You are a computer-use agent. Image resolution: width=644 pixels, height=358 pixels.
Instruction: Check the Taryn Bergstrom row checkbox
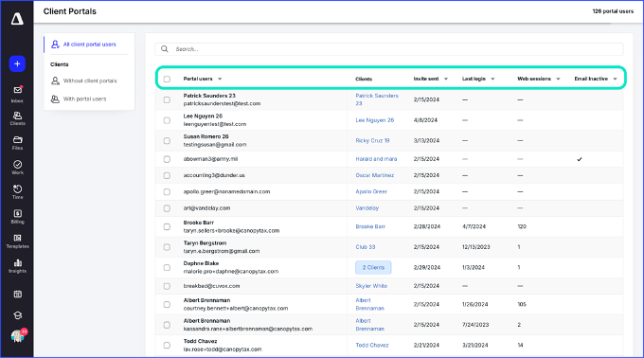click(167, 247)
